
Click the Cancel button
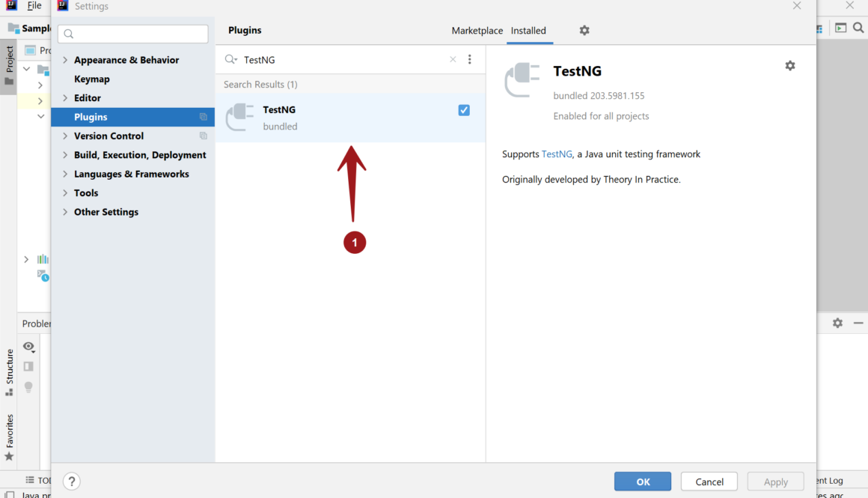pos(709,482)
